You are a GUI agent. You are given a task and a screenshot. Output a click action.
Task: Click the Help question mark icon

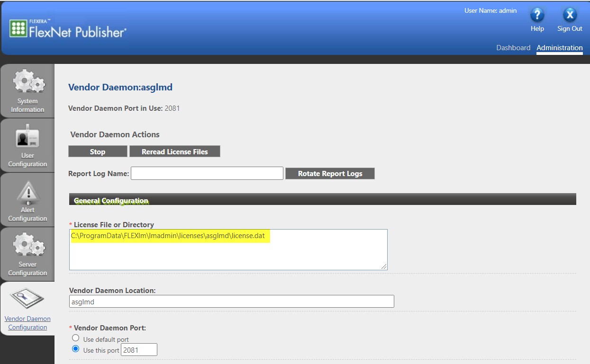tap(537, 15)
